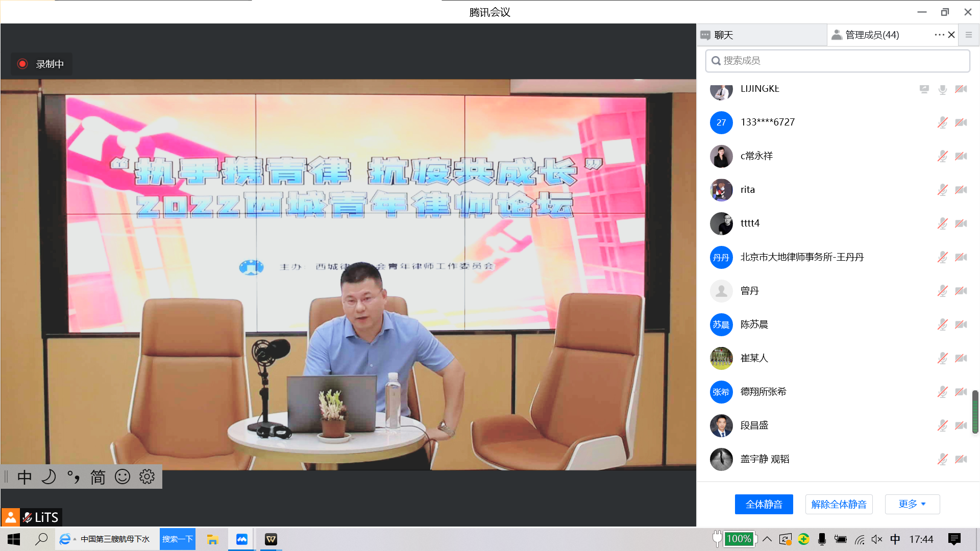Click the IME emoji smiley icon
The height and width of the screenshot is (551, 980).
click(x=122, y=477)
